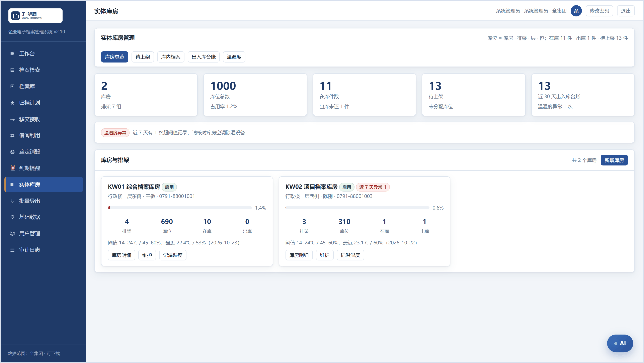Open 库房明细 for KW02 项目档案库房
The height and width of the screenshot is (363, 644).
pos(299,255)
